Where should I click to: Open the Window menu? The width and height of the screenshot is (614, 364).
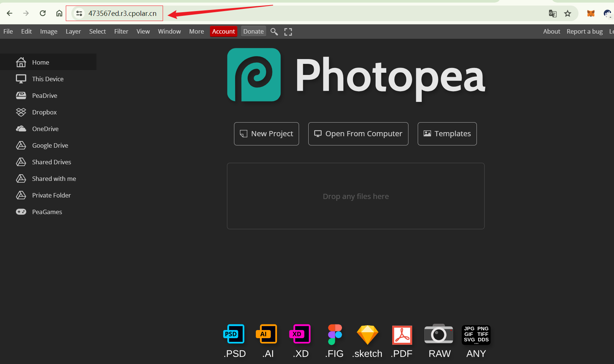[169, 32]
